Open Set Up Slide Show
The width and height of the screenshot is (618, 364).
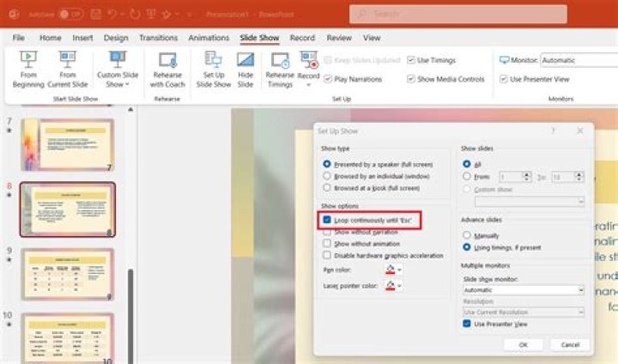tap(213, 70)
